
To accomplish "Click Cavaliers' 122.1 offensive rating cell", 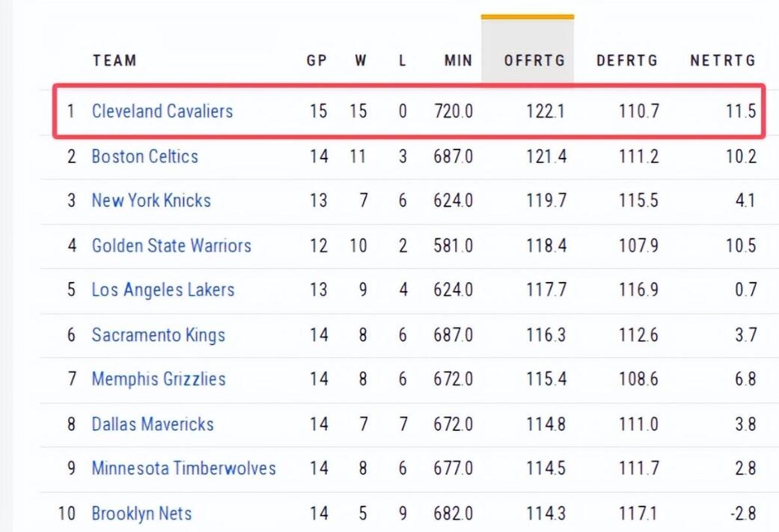I will click(x=546, y=111).
